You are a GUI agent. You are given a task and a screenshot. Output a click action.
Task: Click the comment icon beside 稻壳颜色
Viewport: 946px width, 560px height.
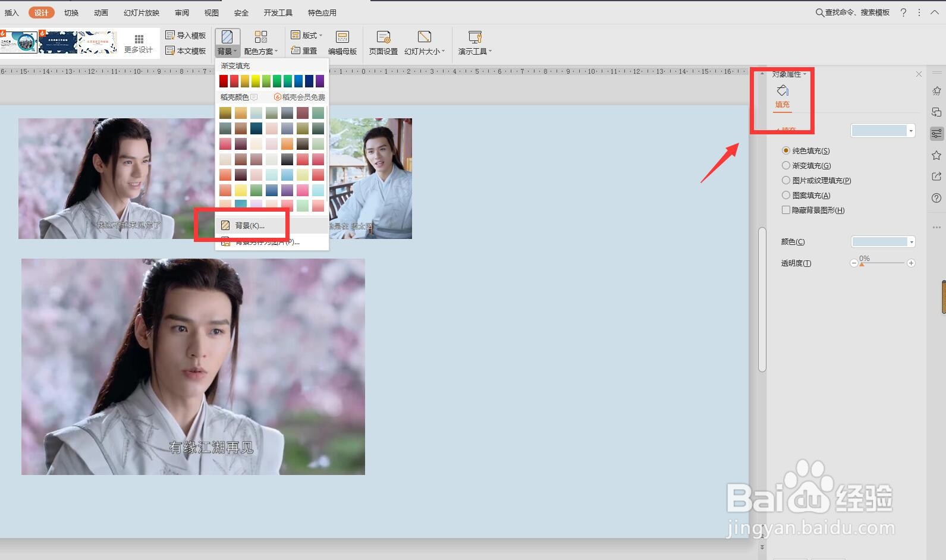tap(254, 97)
